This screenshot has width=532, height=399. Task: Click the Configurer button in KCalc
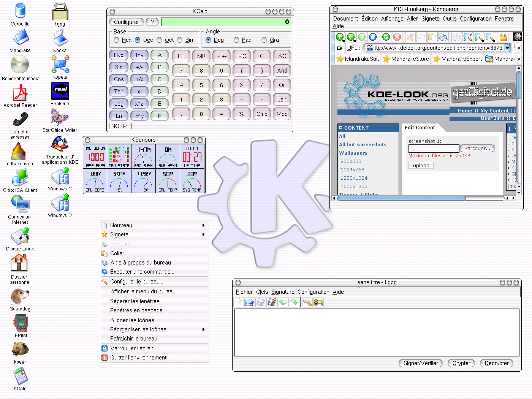(x=127, y=22)
